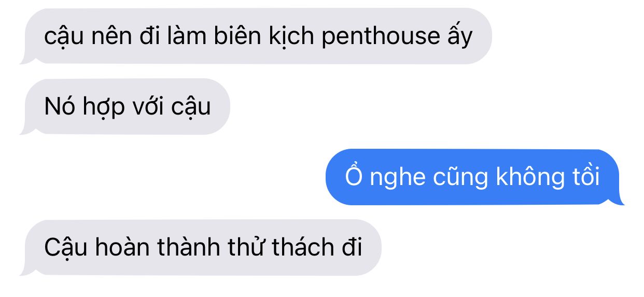Click the message 'cậu nên đi làm biên kịch penthouse ấy'

coord(255,36)
